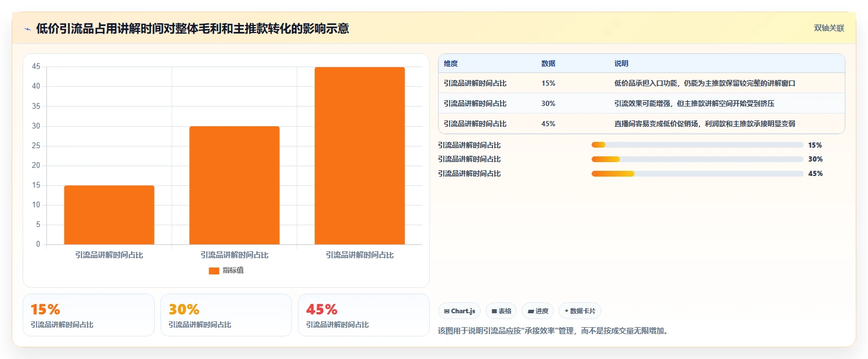Click the 15% cell in the table

(x=548, y=83)
